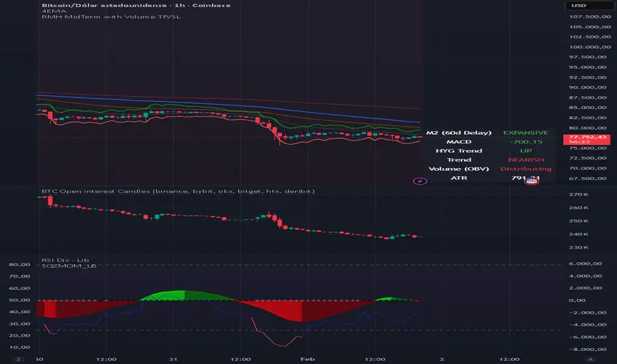Click the BEARISH trend value
Screen dimensions: 617x364
click(x=526, y=159)
